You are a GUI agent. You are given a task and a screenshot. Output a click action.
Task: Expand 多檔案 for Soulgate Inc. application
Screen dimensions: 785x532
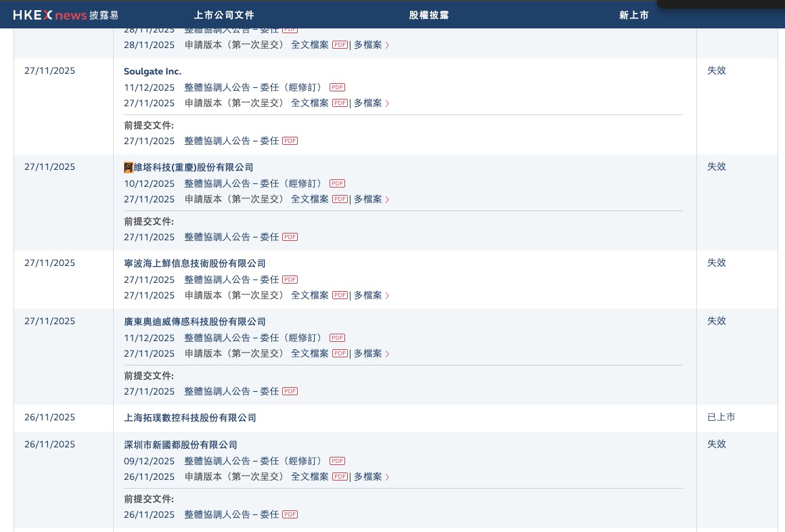(372, 103)
